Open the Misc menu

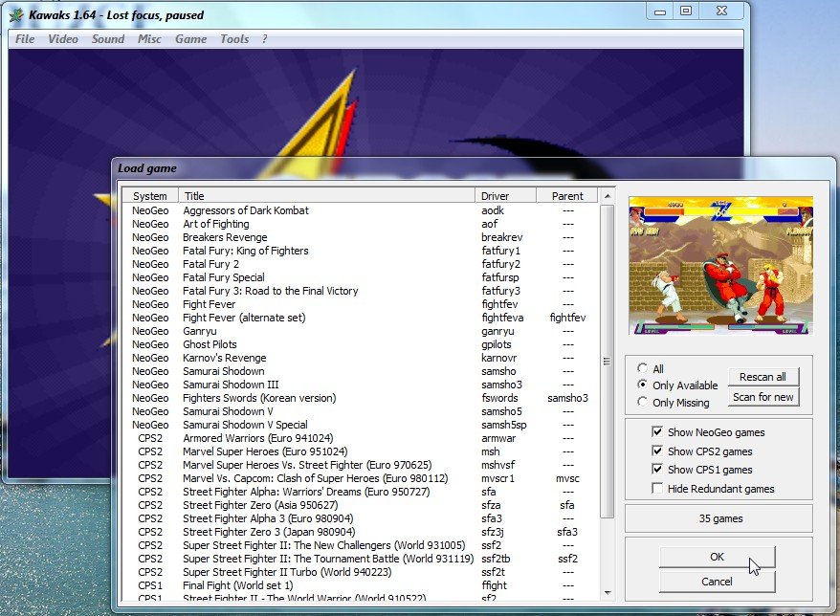point(149,39)
